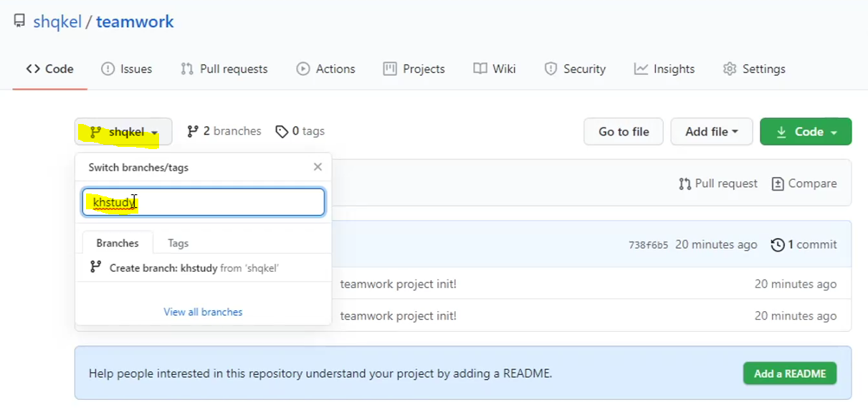Select the Branches tab in the popup
Screen dimensions: 868x410
[118, 243]
